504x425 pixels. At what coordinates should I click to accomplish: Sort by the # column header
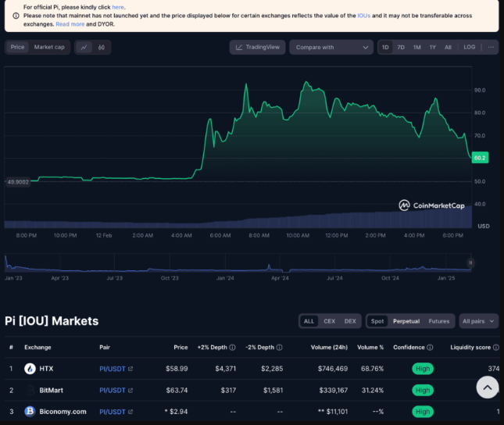tap(11, 347)
